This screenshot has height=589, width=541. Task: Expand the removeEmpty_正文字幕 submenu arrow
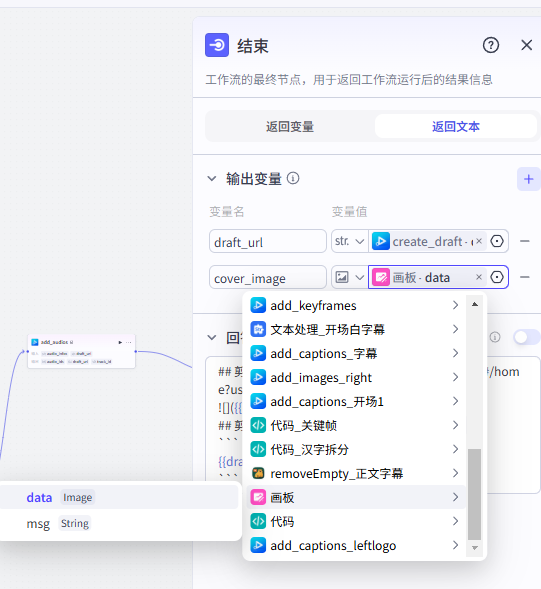click(x=455, y=473)
